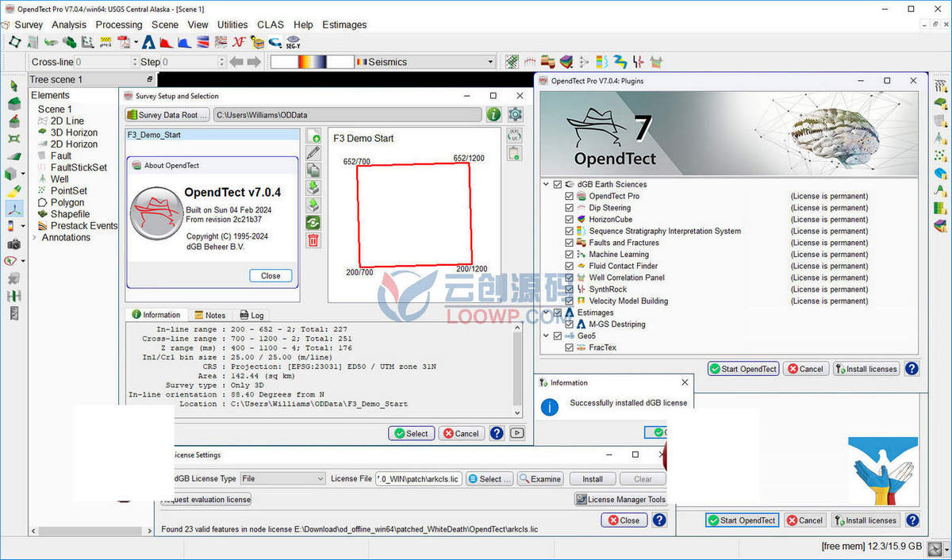Click the new survey icon with green plus

(x=313, y=136)
